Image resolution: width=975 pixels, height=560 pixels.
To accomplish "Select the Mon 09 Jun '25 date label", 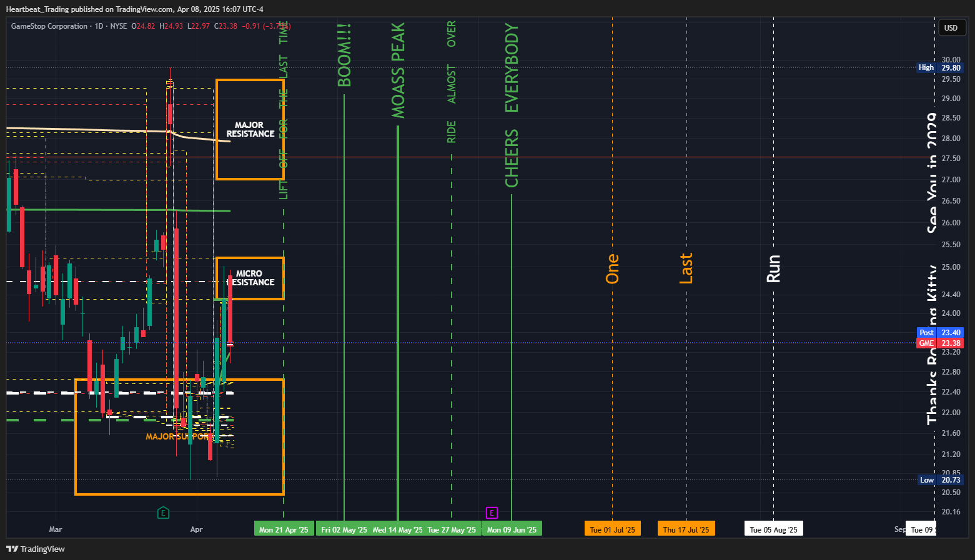I will [512, 529].
